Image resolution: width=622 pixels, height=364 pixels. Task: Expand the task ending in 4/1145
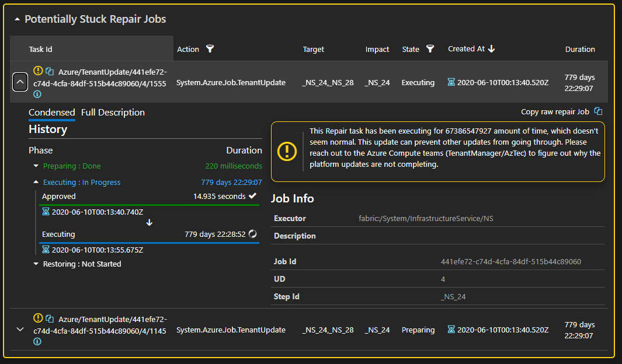coord(20,329)
